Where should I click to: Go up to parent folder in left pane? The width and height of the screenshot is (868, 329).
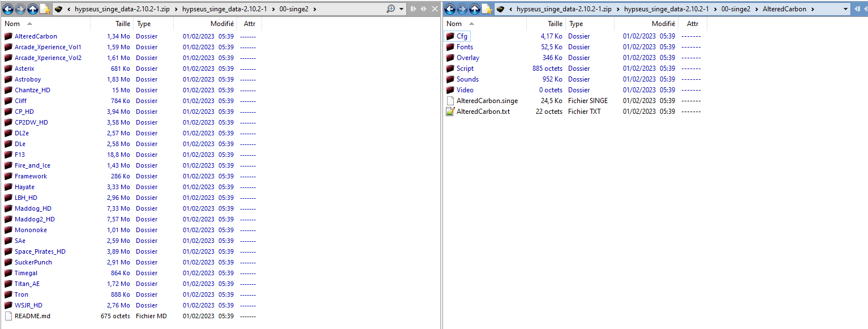tap(33, 8)
